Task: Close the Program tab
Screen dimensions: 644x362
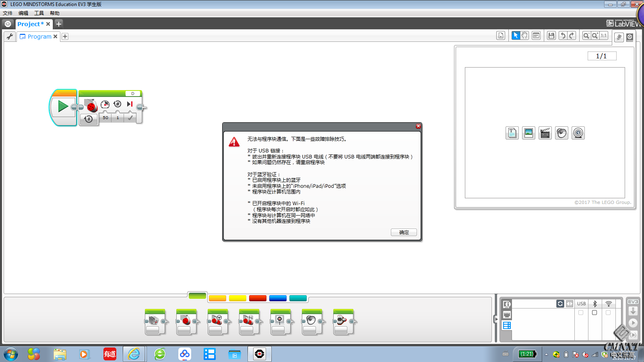Action: (x=56, y=37)
